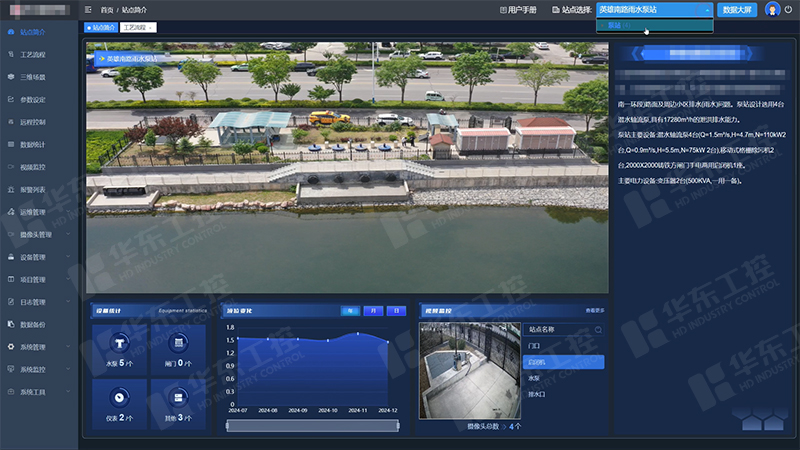This screenshot has height=450, width=800.
Task: Switch the chart to 日 view
Action: pos(395,311)
